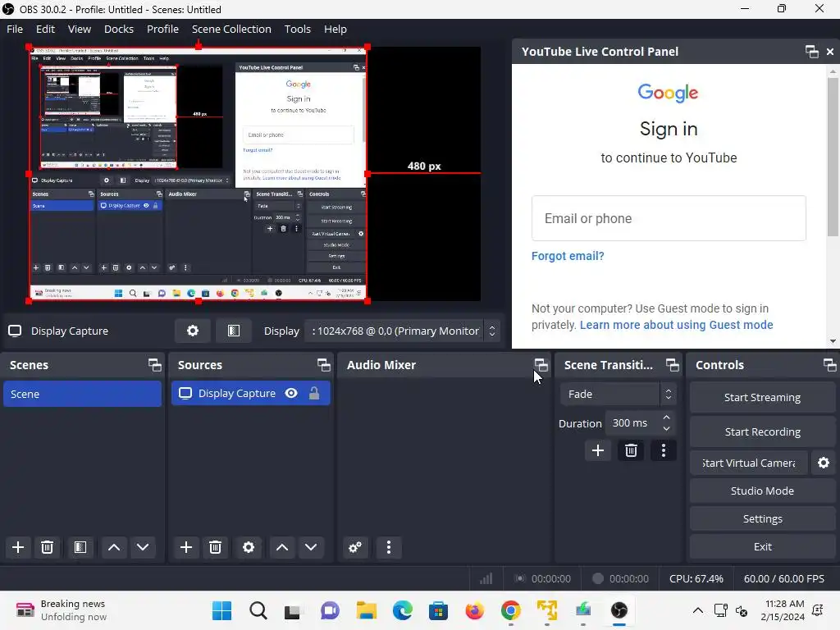
Task: Click preview's bottom-right red resize handle
Action: tap(367, 301)
